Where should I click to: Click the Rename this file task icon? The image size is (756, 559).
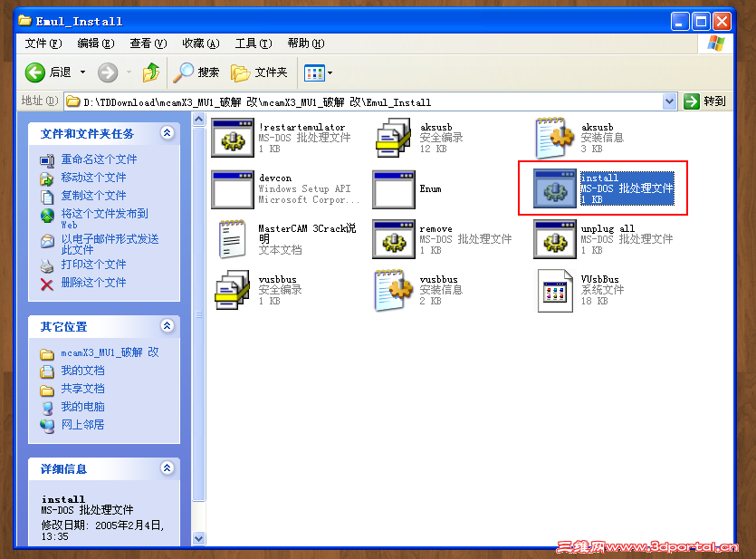pos(47,160)
